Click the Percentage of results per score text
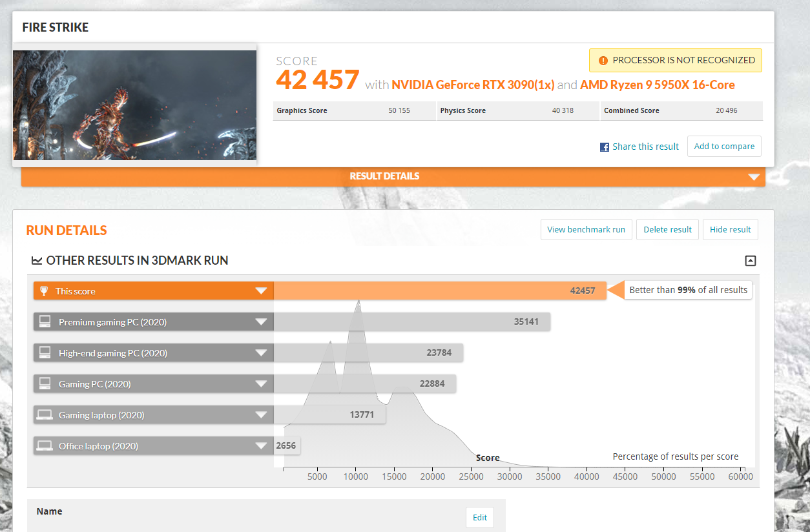Image resolution: width=810 pixels, height=532 pixels. (x=676, y=456)
